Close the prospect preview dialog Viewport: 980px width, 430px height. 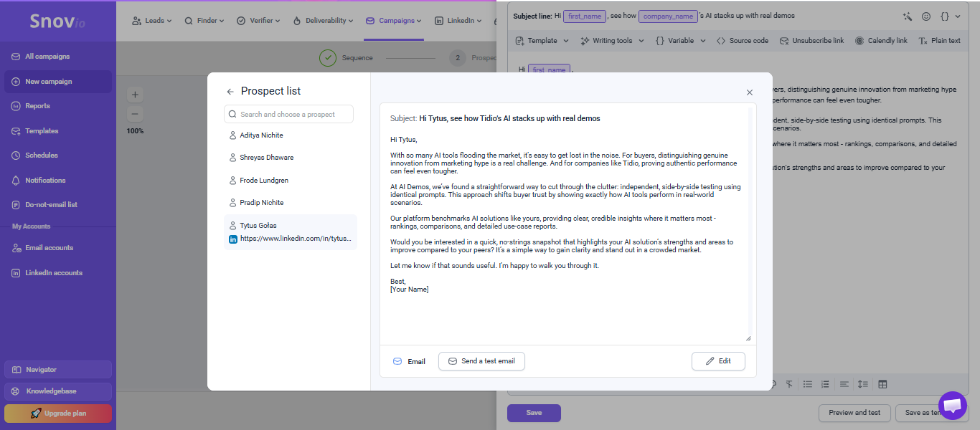750,92
